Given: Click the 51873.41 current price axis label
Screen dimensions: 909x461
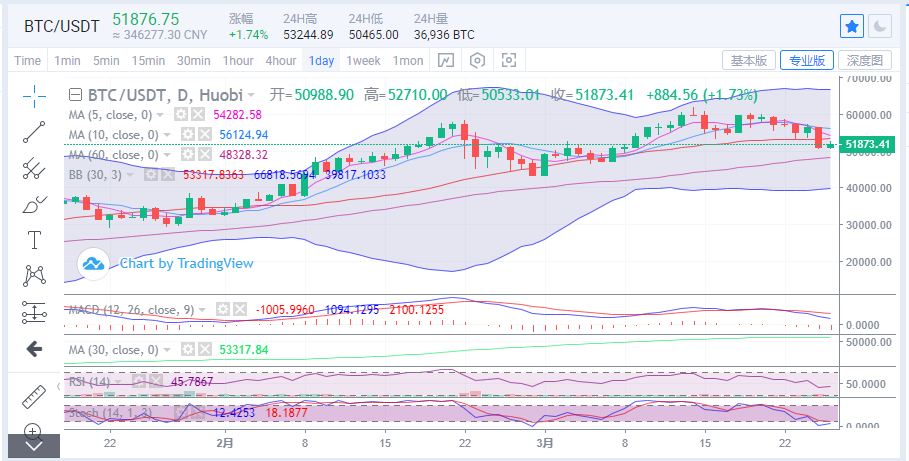Looking at the screenshot, I should coord(867,144).
